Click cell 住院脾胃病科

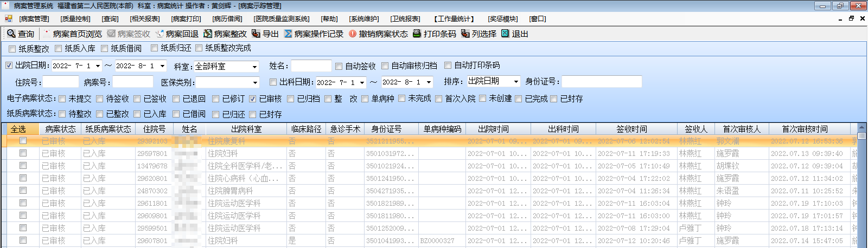click(x=246, y=191)
